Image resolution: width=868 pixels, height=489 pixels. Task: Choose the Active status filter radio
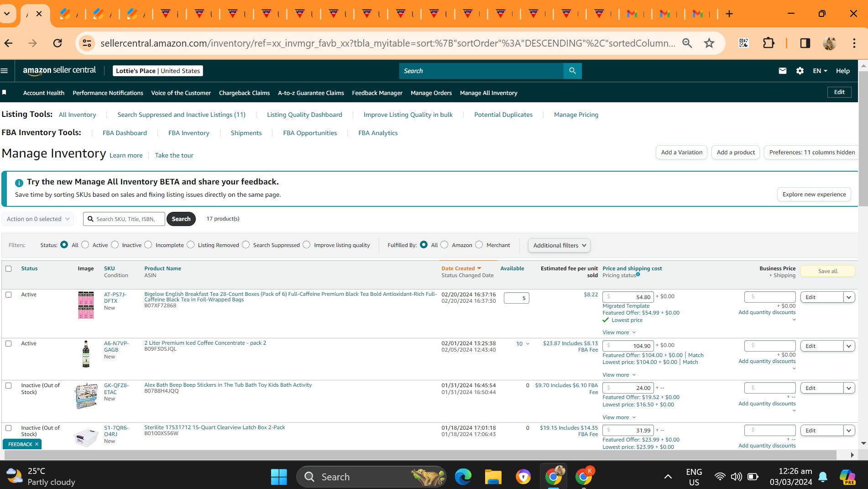tap(85, 245)
